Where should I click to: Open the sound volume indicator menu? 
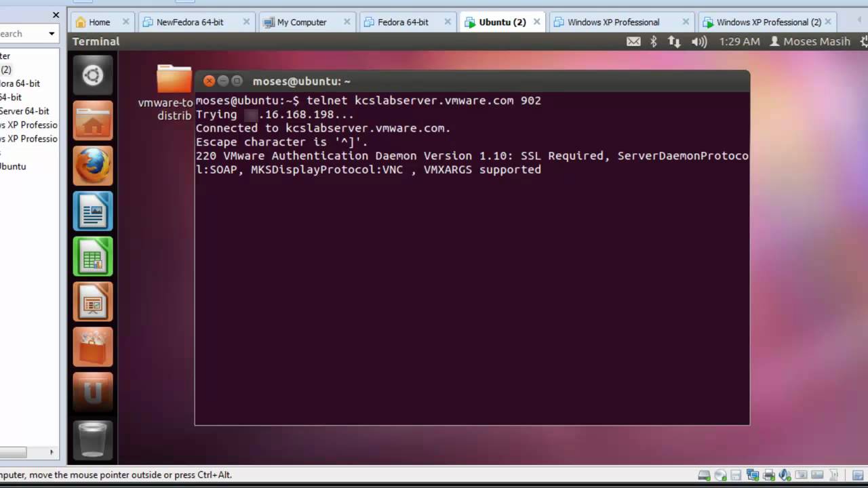699,41
